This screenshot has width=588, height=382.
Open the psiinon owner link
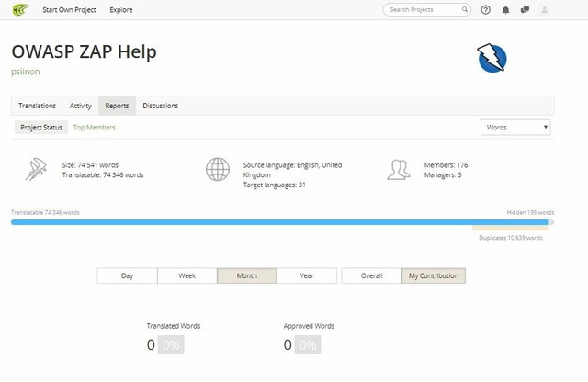[x=26, y=72]
